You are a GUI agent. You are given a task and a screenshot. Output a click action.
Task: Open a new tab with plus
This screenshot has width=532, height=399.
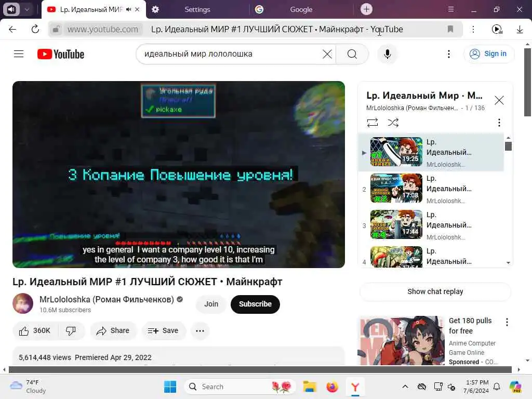point(366,9)
